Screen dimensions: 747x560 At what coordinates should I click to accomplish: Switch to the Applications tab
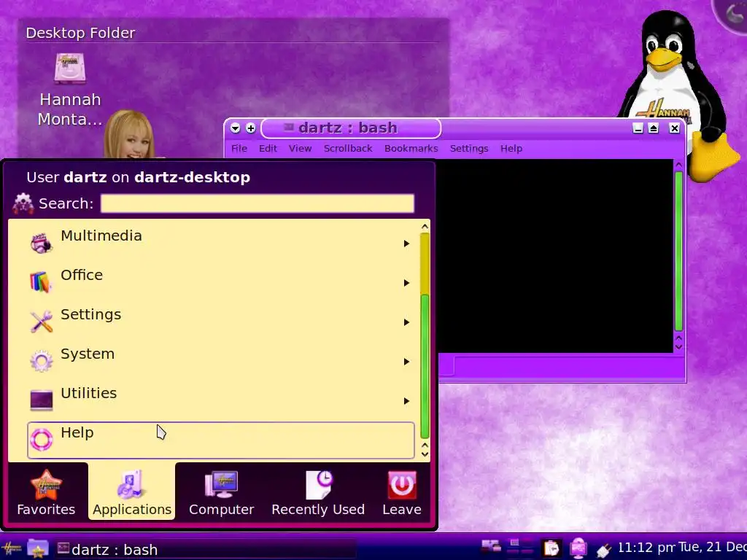coord(132,491)
